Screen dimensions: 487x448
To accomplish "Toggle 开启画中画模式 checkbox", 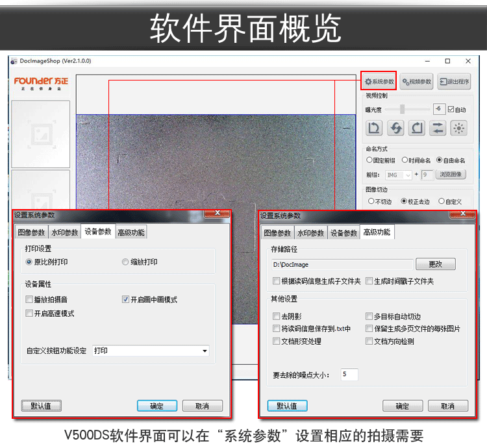I will point(125,299).
